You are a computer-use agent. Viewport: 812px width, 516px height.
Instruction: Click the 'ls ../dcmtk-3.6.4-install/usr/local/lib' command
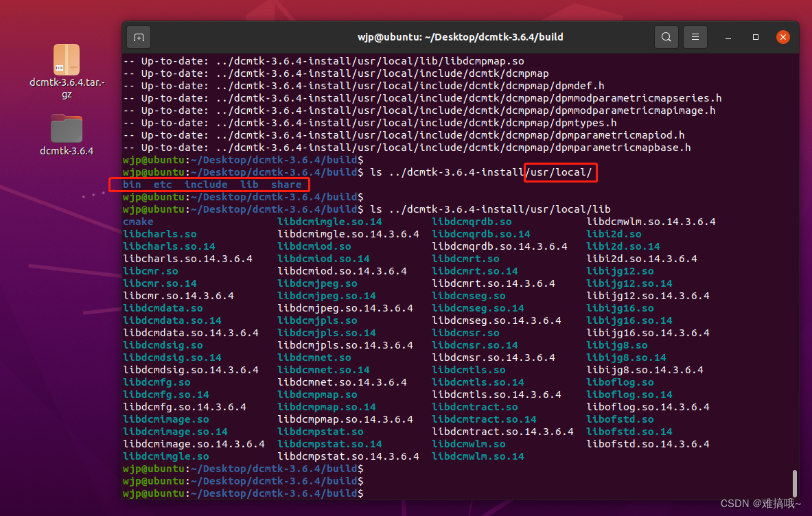(490, 209)
